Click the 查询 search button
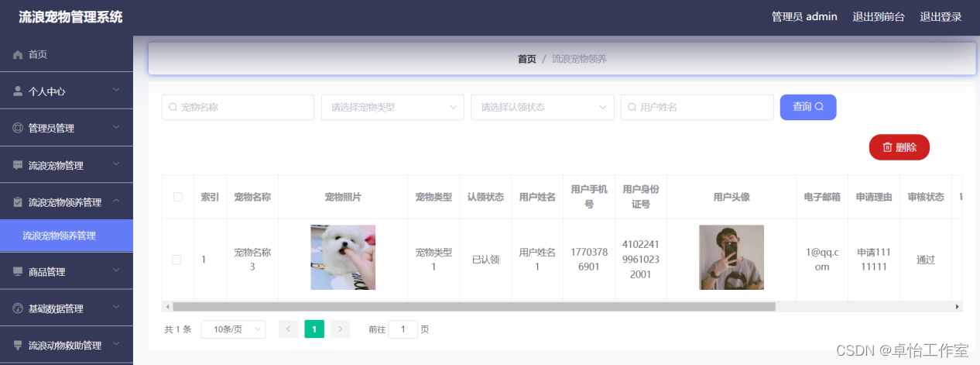Screen dimensions: 980x365 point(808,107)
